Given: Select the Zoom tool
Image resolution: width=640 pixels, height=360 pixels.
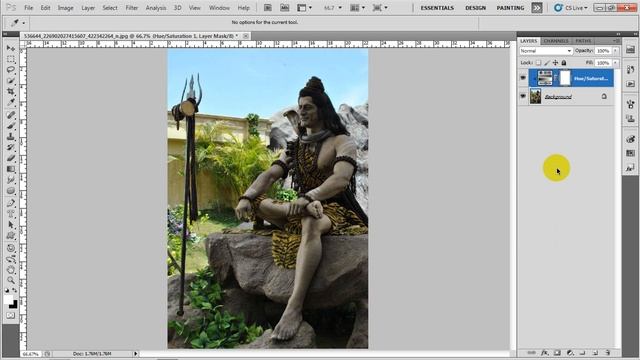Looking at the screenshot, I should [x=11, y=280].
